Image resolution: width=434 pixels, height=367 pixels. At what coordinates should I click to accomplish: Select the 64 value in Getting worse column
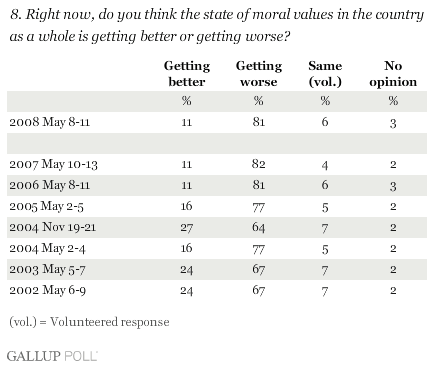coord(259,228)
